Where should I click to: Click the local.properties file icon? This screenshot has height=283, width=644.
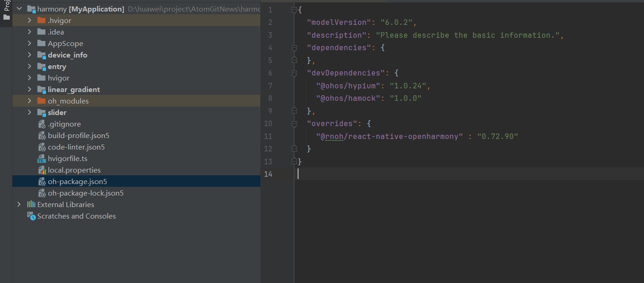pos(41,170)
